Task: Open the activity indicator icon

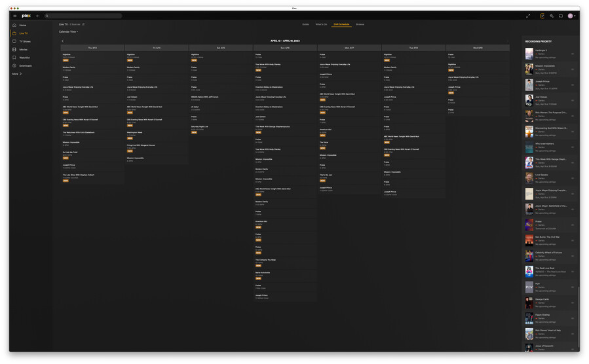Action: pos(542,16)
